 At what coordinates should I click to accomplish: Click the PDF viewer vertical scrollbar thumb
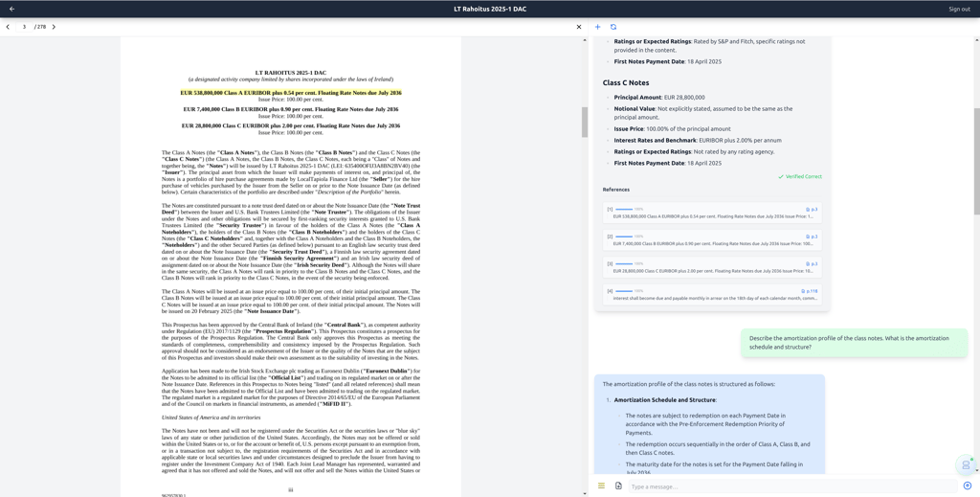click(x=585, y=122)
